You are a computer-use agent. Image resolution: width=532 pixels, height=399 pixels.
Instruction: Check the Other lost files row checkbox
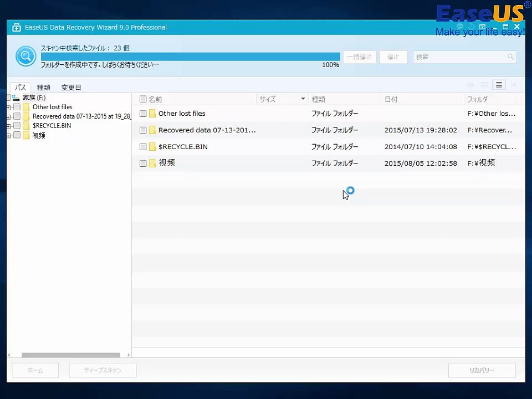(x=143, y=113)
